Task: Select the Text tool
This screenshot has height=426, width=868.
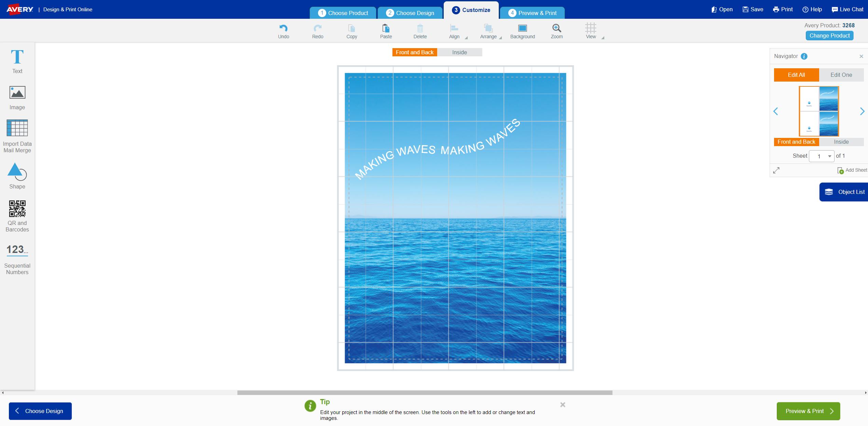Action: point(17,61)
